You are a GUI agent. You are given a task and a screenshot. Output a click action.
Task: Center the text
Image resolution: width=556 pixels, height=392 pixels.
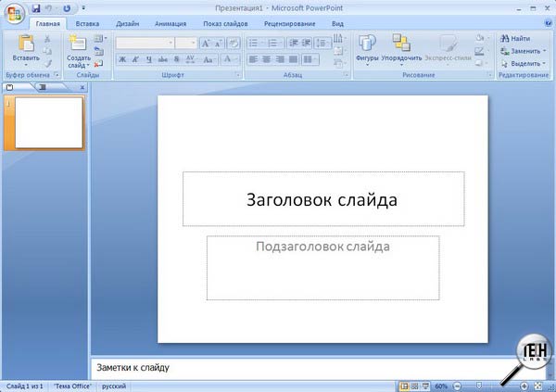tap(266, 59)
